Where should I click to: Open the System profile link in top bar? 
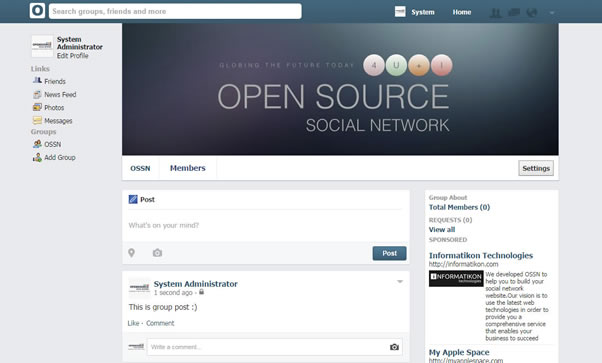[x=423, y=12]
